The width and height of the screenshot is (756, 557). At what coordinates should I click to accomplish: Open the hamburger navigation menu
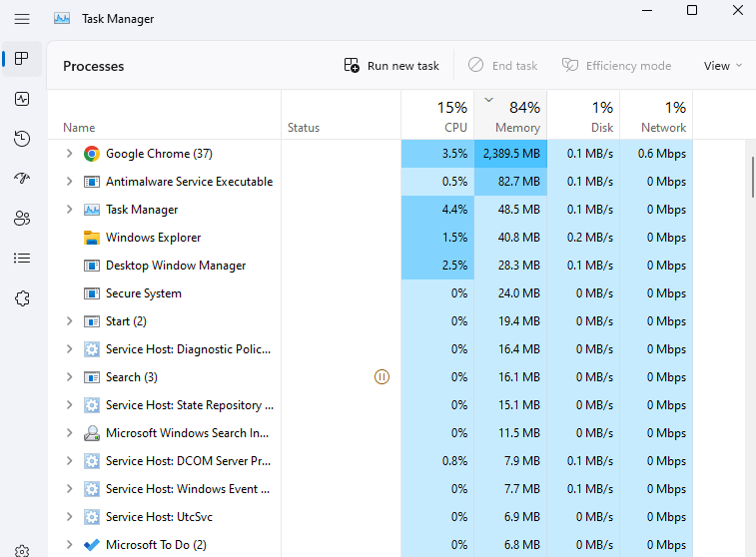tap(22, 18)
